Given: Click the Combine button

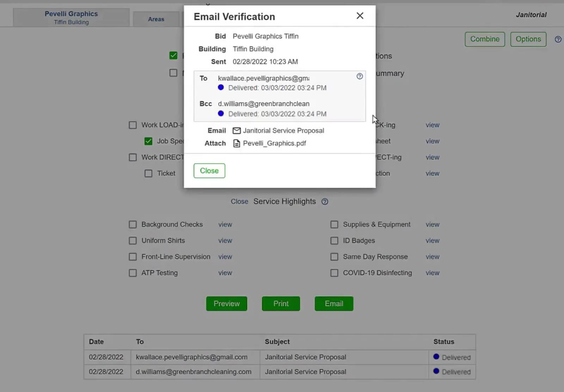Looking at the screenshot, I should (485, 39).
